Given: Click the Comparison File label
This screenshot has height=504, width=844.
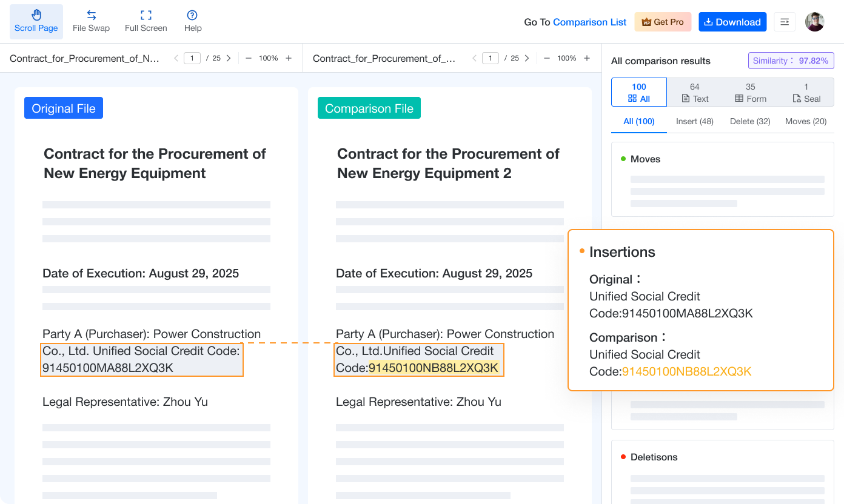Looking at the screenshot, I should pyautogui.click(x=369, y=108).
